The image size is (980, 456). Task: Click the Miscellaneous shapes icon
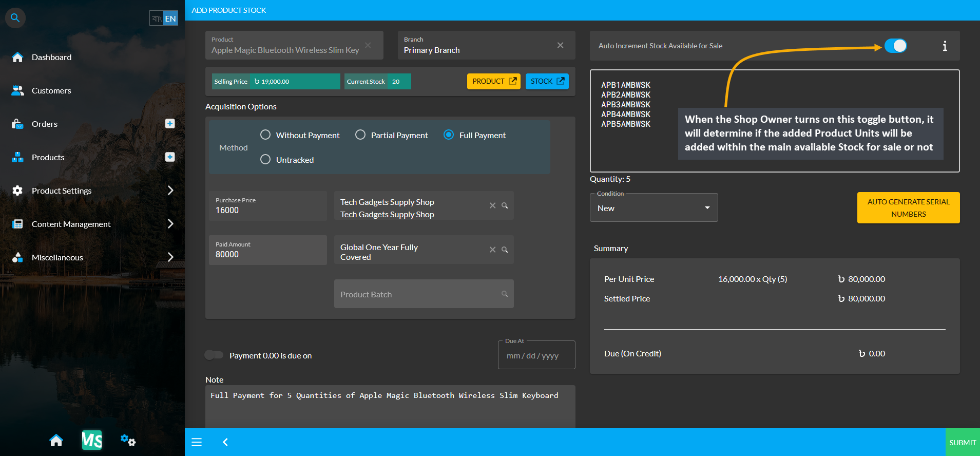point(17,257)
